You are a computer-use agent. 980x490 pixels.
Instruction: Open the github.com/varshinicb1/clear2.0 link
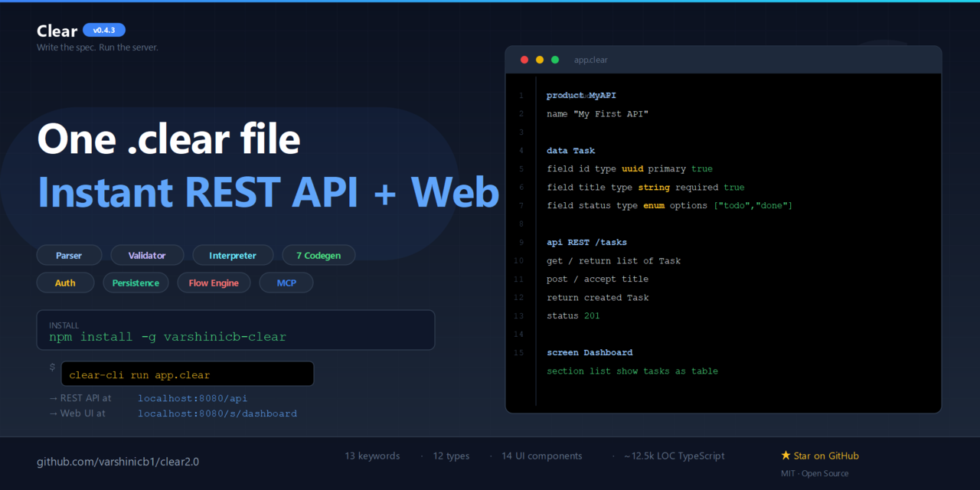pos(118,462)
